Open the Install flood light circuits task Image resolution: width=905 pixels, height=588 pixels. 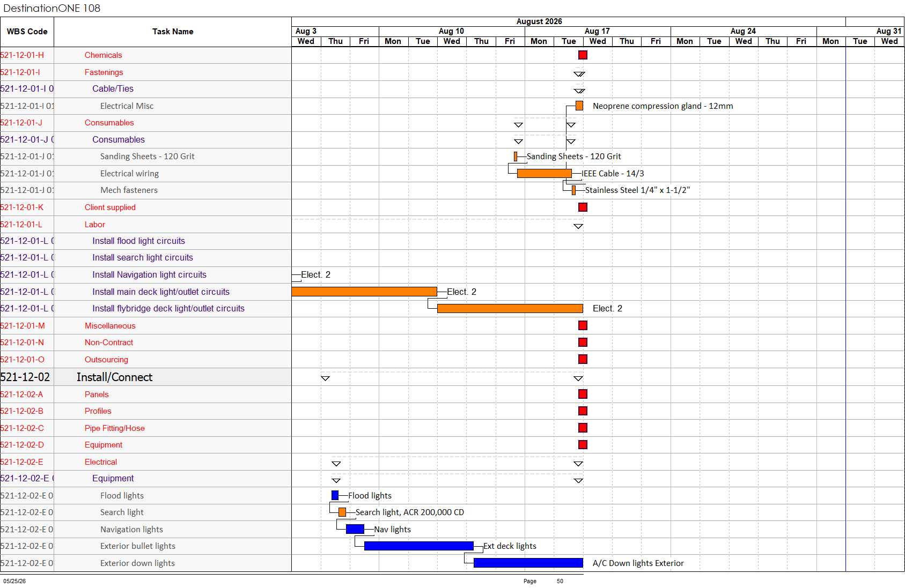click(138, 241)
